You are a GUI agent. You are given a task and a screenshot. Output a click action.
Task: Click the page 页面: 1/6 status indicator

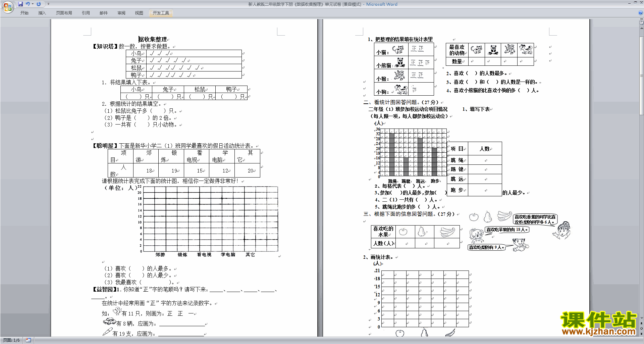pyautogui.click(x=11, y=340)
